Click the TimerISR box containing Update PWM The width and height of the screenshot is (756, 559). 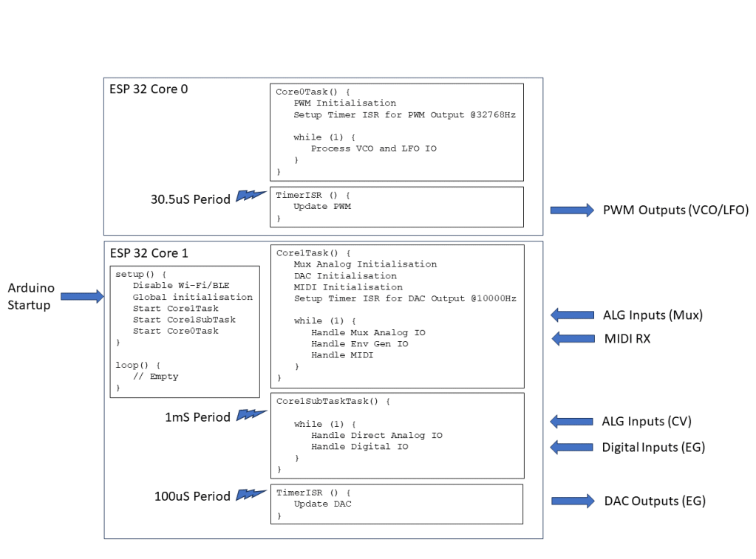pyautogui.click(x=397, y=206)
